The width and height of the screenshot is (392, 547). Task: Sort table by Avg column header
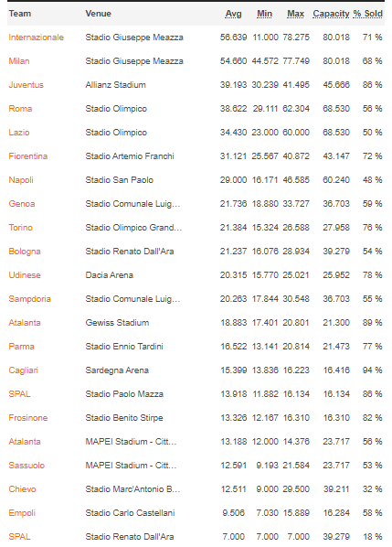pos(233,14)
